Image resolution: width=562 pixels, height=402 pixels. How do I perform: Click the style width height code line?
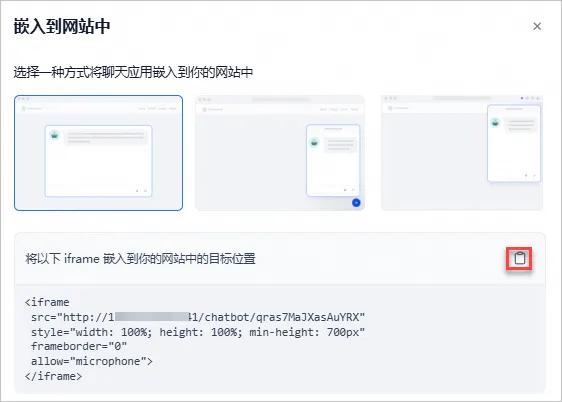click(x=198, y=332)
